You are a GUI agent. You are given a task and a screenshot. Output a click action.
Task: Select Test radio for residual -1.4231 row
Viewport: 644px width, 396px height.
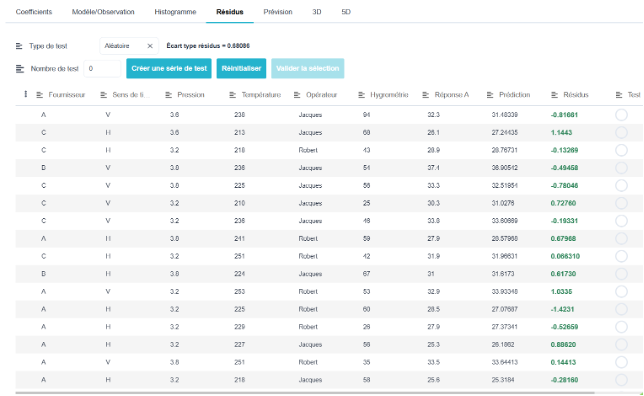coord(621,309)
